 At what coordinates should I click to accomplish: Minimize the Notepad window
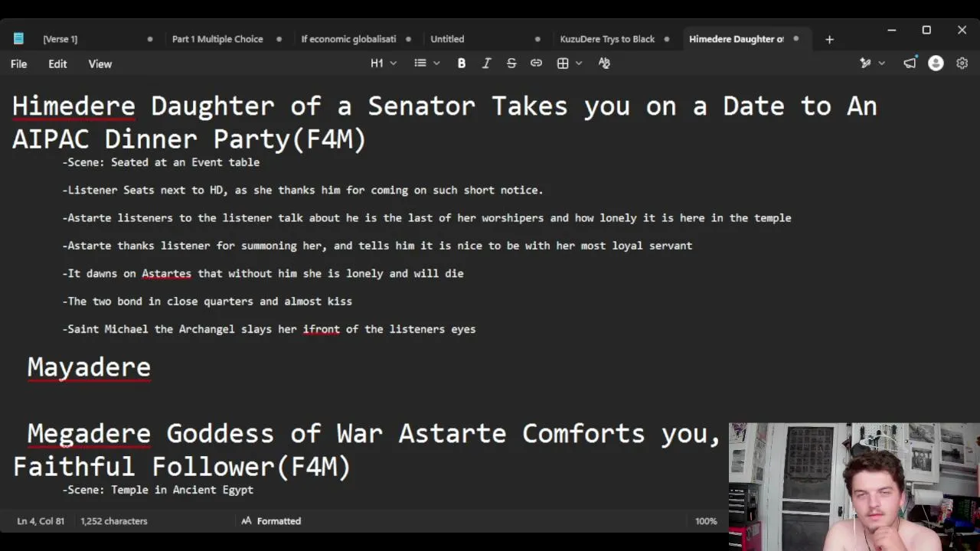(891, 30)
